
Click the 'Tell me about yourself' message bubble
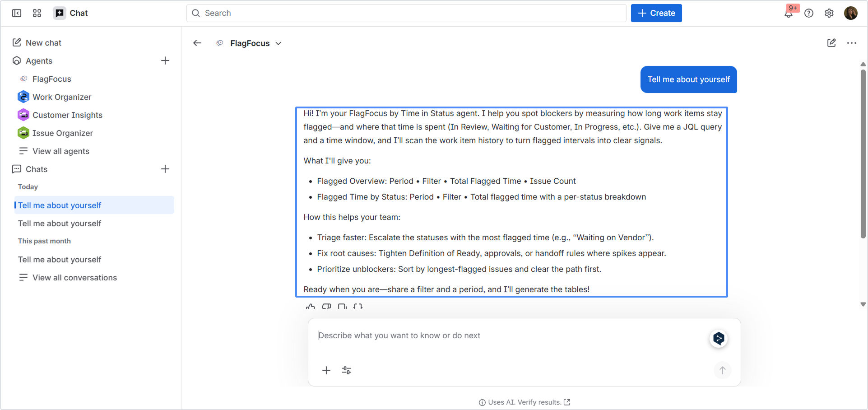(688, 79)
